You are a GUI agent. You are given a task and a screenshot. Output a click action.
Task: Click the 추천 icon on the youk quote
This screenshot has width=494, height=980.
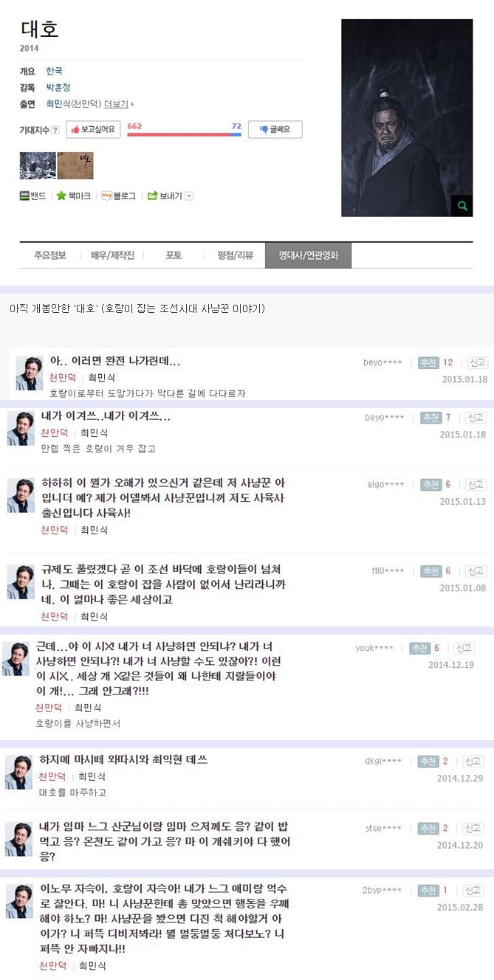tap(419, 648)
